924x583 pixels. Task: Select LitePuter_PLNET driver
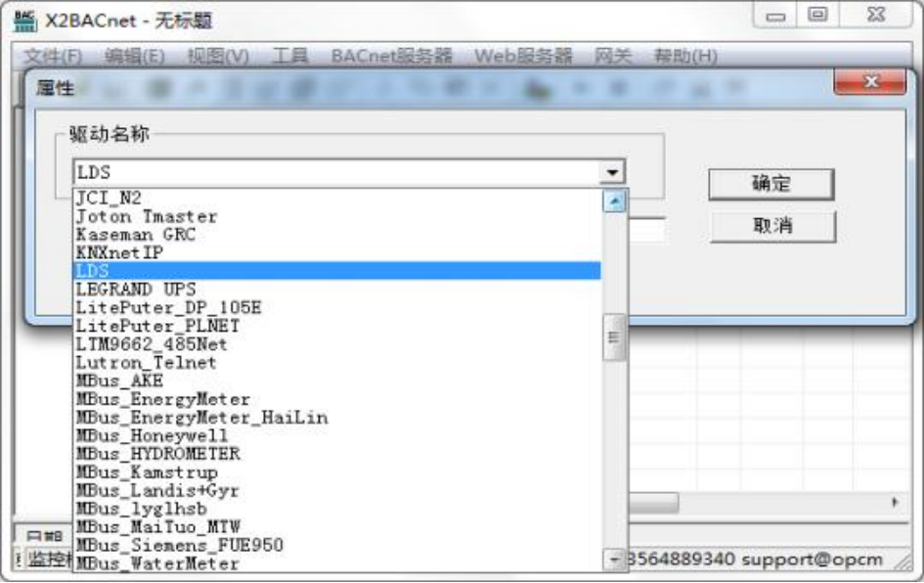(337, 326)
